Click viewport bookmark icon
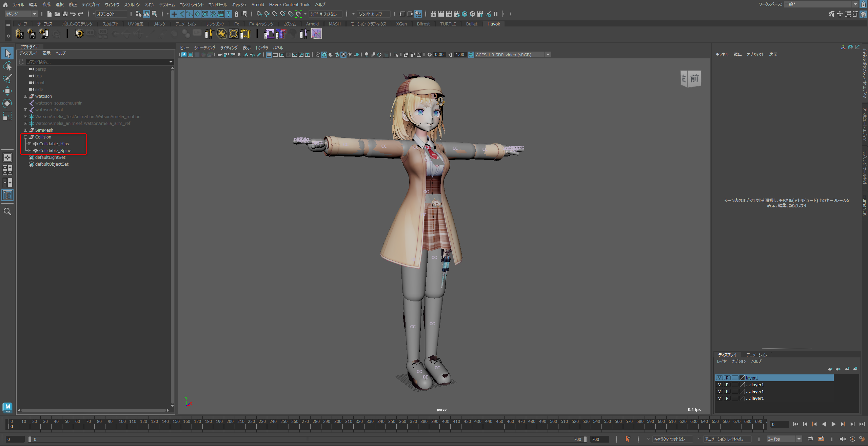This screenshot has height=446, width=868. pos(239,55)
